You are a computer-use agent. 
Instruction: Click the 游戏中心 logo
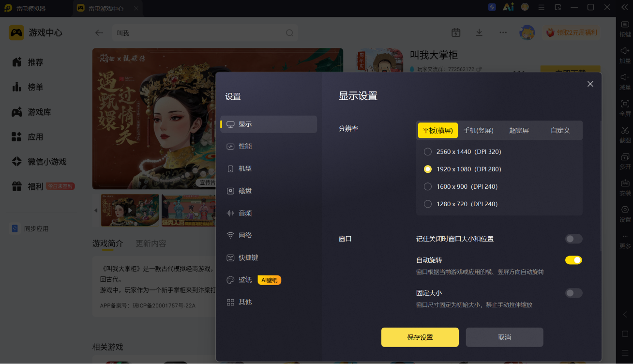pyautogui.click(x=16, y=32)
